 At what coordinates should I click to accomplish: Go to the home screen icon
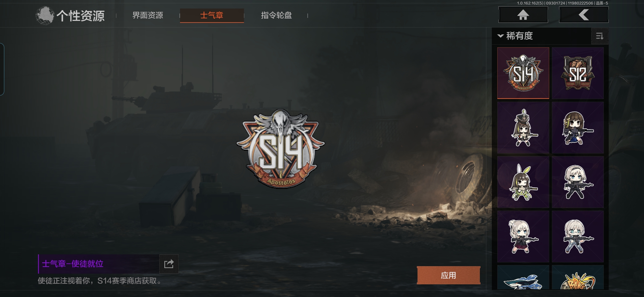pyautogui.click(x=523, y=15)
